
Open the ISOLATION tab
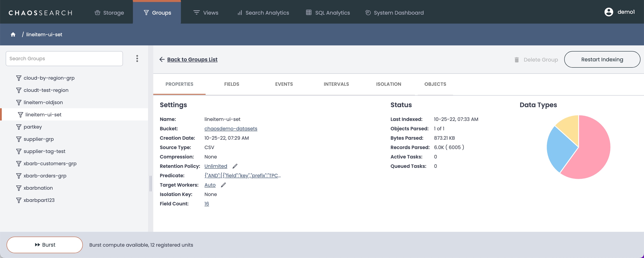(388, 84)
